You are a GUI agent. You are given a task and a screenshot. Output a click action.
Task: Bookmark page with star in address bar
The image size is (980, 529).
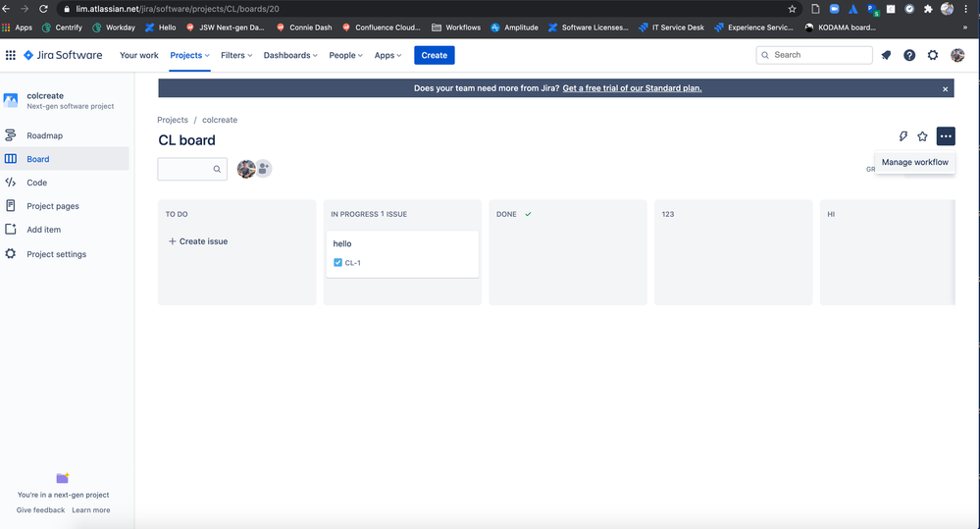coord(792,9)
